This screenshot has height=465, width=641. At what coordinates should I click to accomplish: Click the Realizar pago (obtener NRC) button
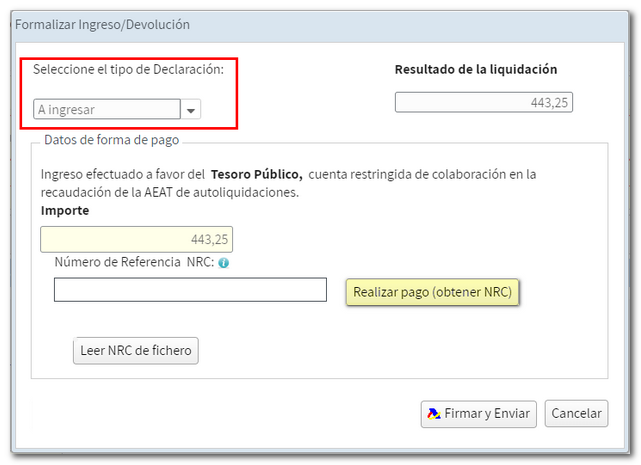coord(432,291)
